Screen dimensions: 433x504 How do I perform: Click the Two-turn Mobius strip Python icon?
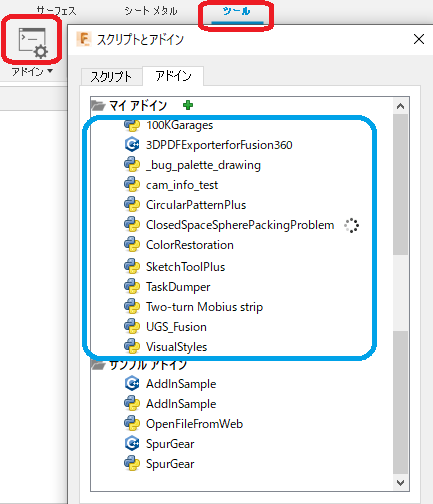coord(132,307)
